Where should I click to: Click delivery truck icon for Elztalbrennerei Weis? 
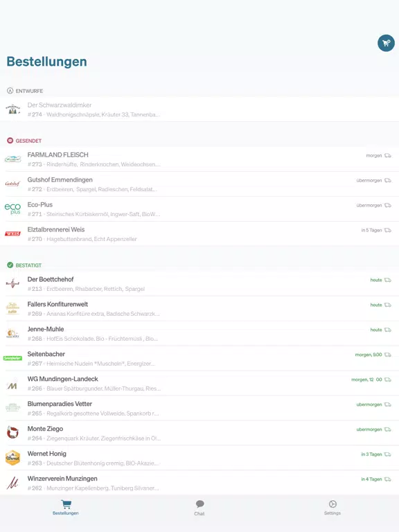(x=388, y=231)
